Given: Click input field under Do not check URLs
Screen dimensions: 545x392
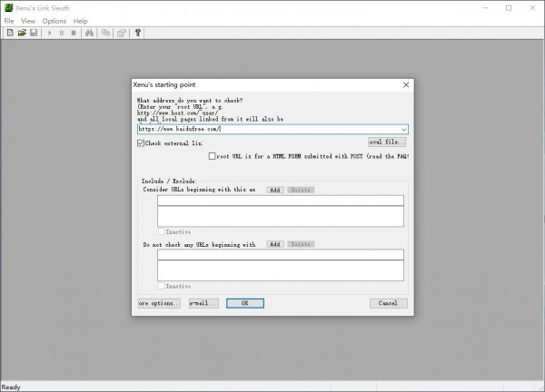Looking at the screenshot, I should click(281, 254).
